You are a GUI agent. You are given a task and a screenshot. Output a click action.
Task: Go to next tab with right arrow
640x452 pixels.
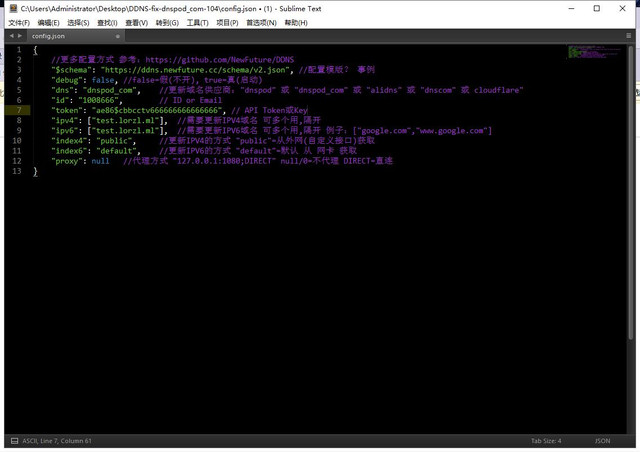click(20, 36)
